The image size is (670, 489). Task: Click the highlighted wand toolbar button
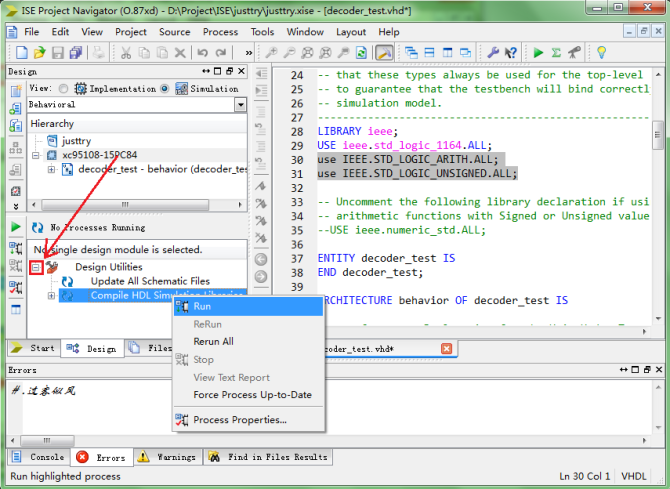tap(384, 53)
